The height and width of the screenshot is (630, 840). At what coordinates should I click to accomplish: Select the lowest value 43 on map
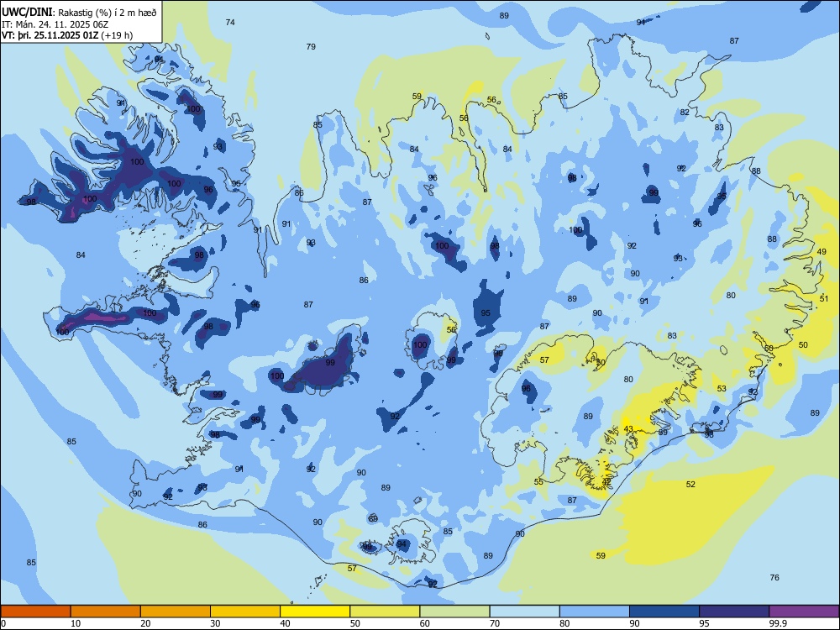click(628, 429)
